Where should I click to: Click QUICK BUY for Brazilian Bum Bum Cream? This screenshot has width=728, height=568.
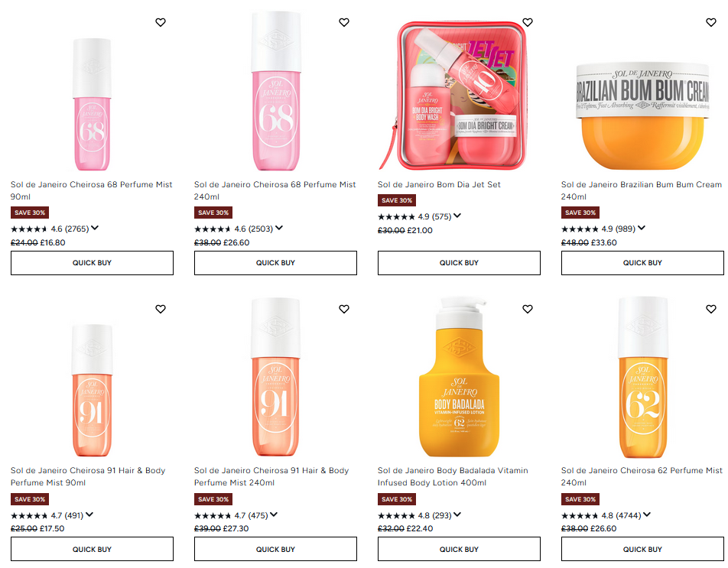642,262
